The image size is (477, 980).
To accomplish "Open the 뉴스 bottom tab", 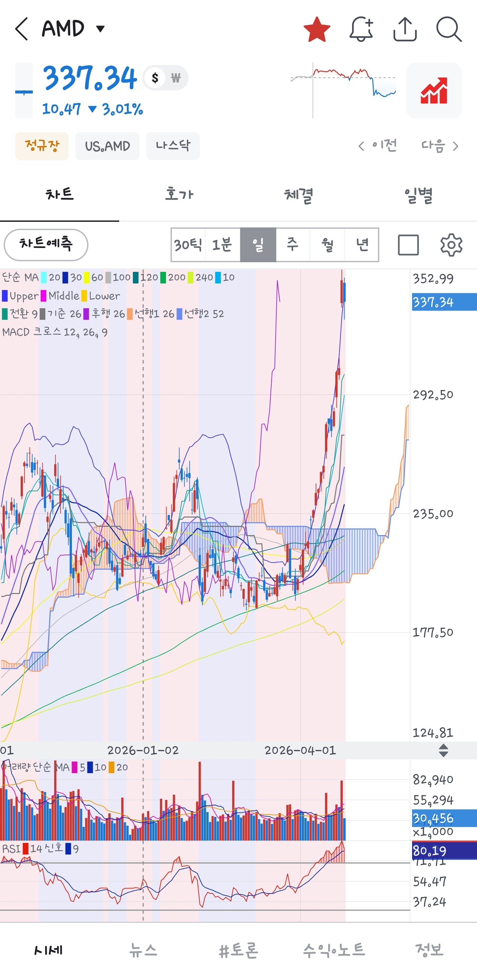I will click(x=143, y=950).
